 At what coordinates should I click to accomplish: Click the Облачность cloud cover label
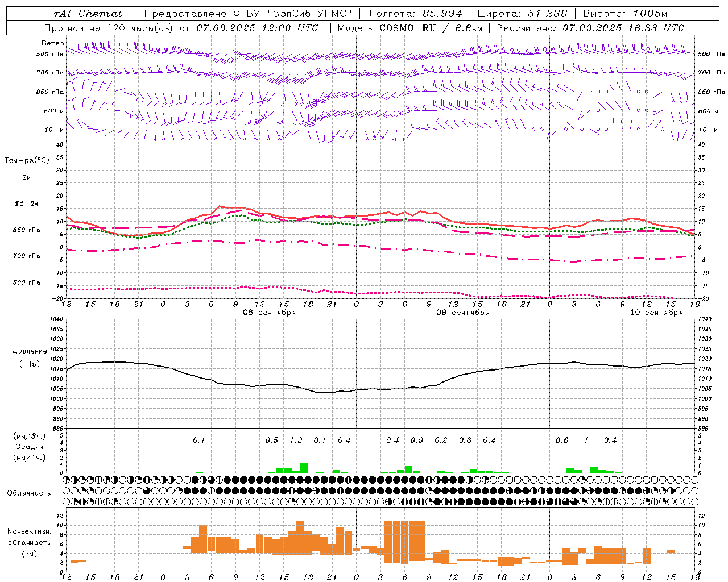tap(29, 493)
